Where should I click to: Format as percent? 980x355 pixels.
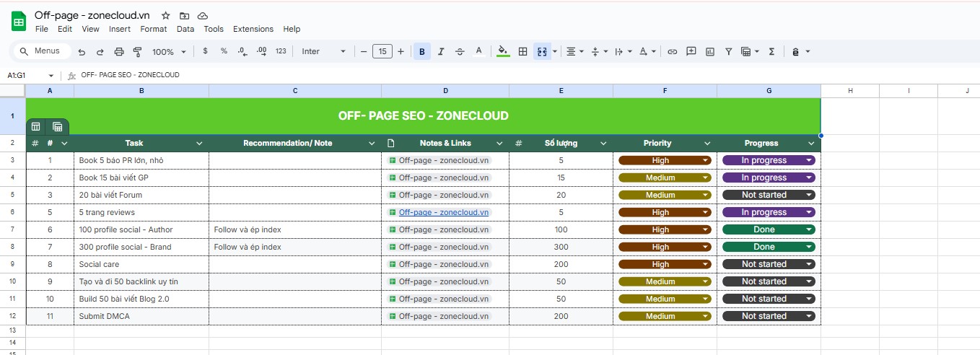point(224,51)
